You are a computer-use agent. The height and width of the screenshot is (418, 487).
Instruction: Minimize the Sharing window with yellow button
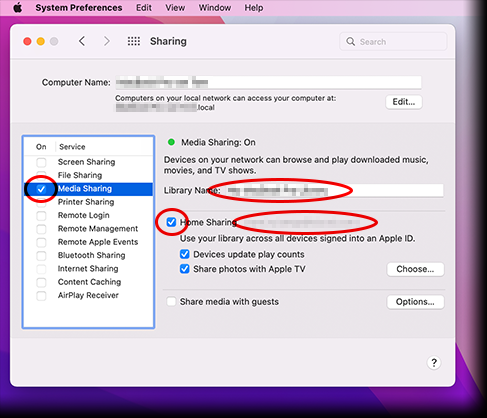click(x=41, y=41)
